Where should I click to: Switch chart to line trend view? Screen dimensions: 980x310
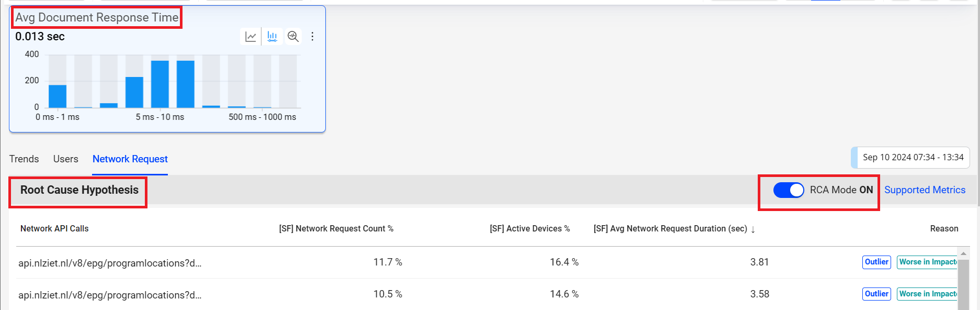251,37
